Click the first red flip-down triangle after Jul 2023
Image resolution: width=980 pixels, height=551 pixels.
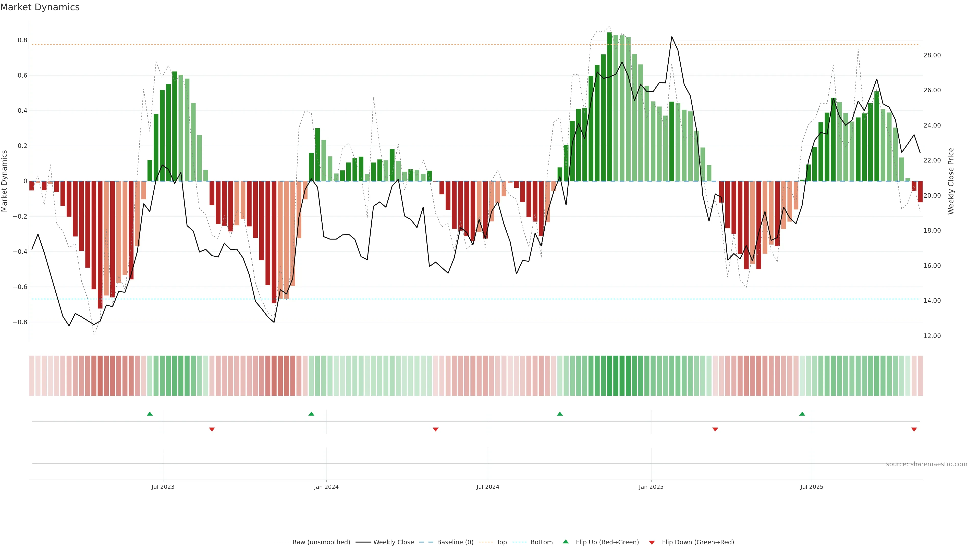212,429
